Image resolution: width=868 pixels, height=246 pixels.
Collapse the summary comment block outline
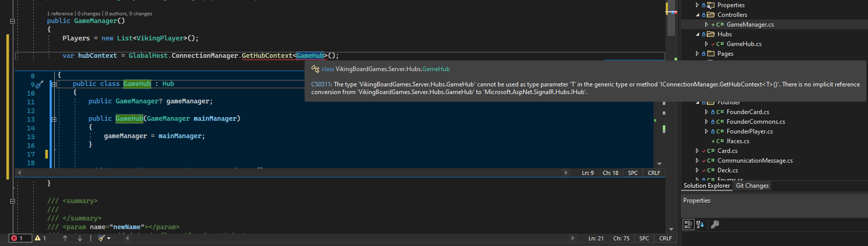[x=12, y=202]
